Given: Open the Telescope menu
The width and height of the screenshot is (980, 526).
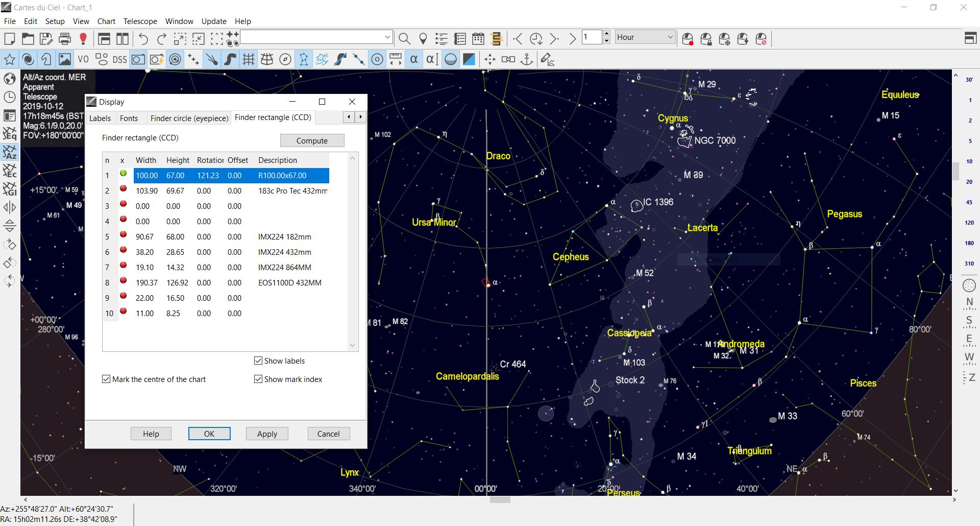Looking at the screenshot, I should point(140,21).
